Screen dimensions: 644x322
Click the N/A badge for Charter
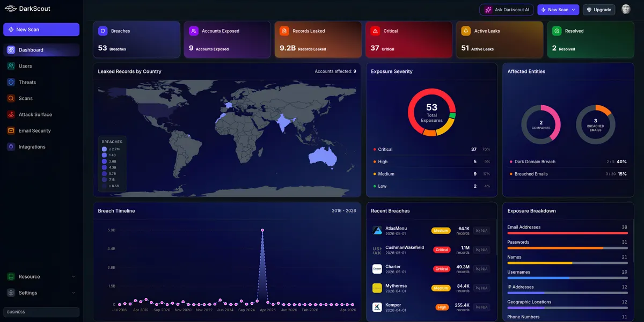click(x=481, y=269)
